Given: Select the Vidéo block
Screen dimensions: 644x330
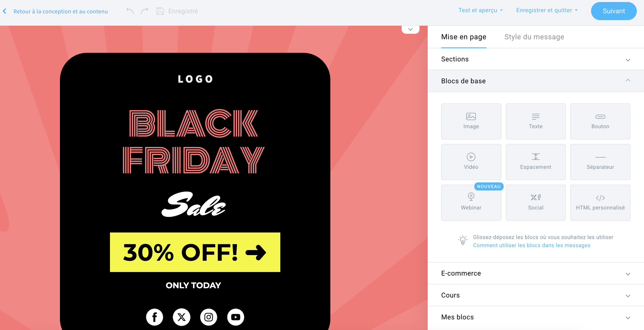Looking at the screenshot, I should (x=471, y=162).
